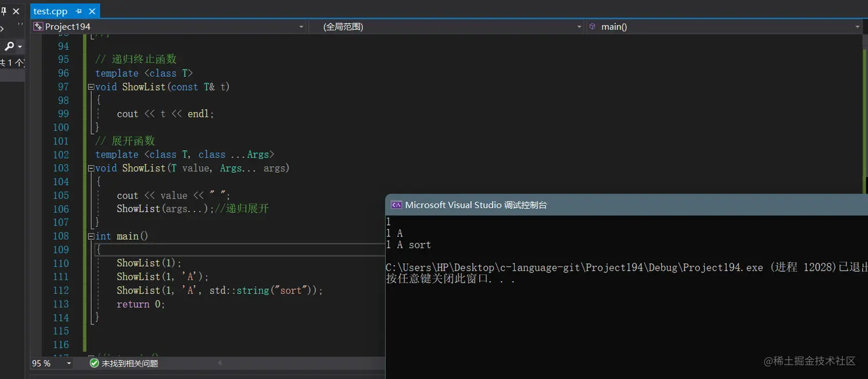Click the Microsoft Visual Studio 调试控制台 title bar

[x=626, y=205]
